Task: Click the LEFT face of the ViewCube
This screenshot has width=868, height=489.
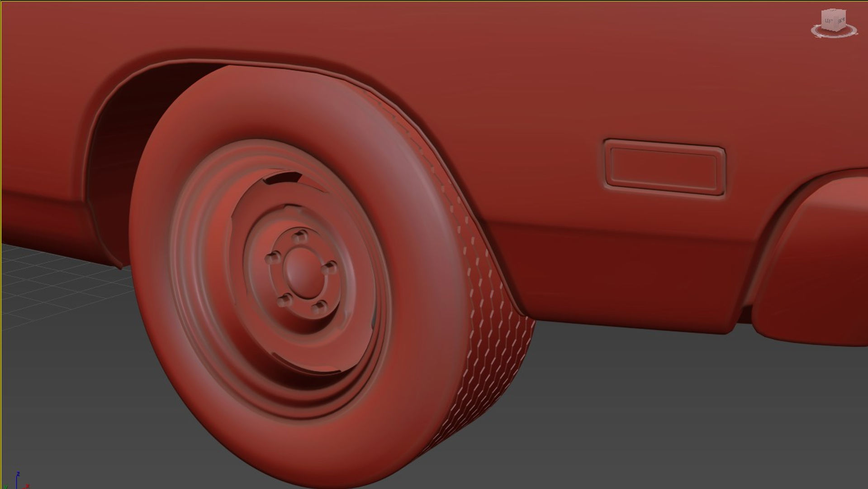Action: (829, 21)
